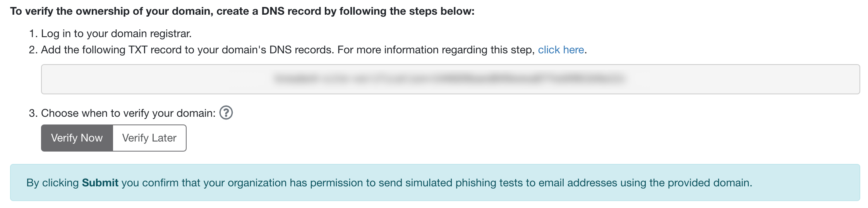This screenshot has width=868, height=208.
Task: Switch verification timing to Verify Later
Action: tap(149, 138)
